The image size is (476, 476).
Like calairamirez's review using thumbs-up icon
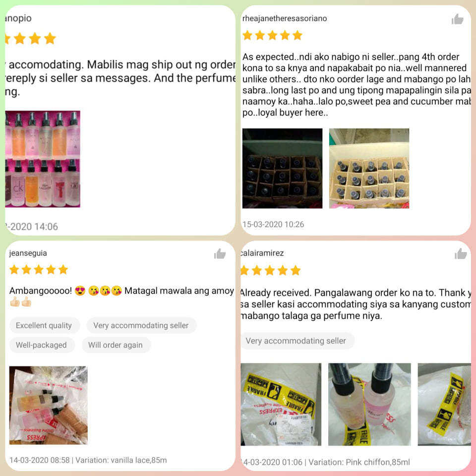click(461, 253)
